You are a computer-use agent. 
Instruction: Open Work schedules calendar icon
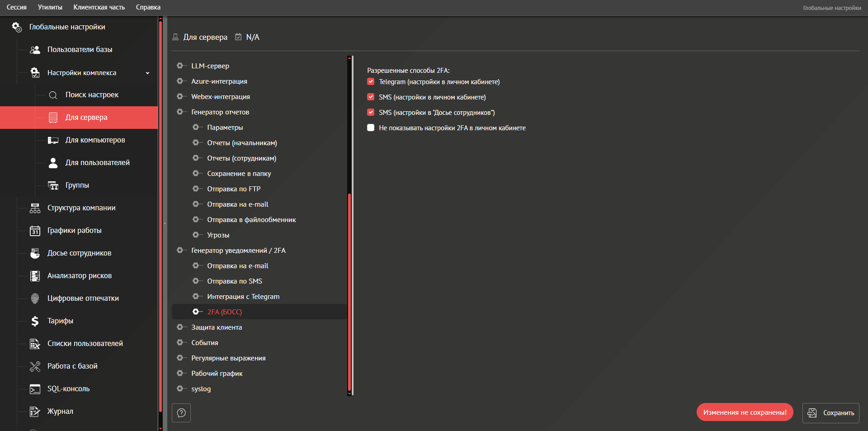(35, 231)
